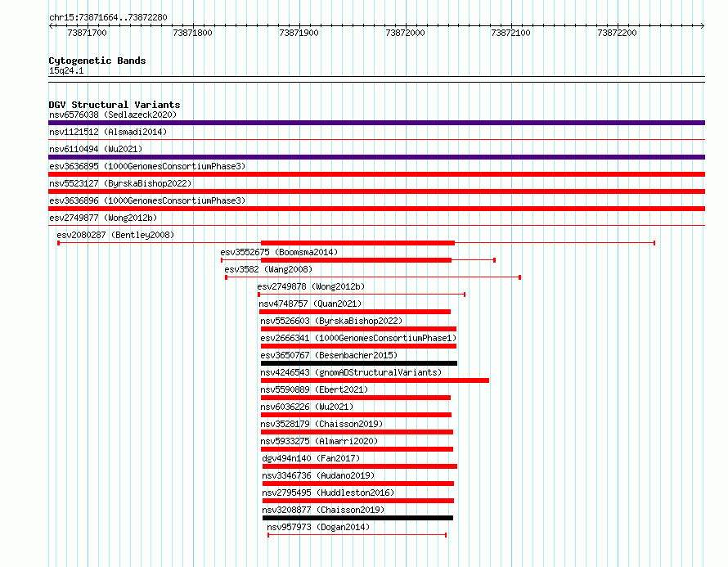Click the red bar under nsv5523127
Image resolution: width=728 pixels, height=567 pixels.
(x=376, y=191)
